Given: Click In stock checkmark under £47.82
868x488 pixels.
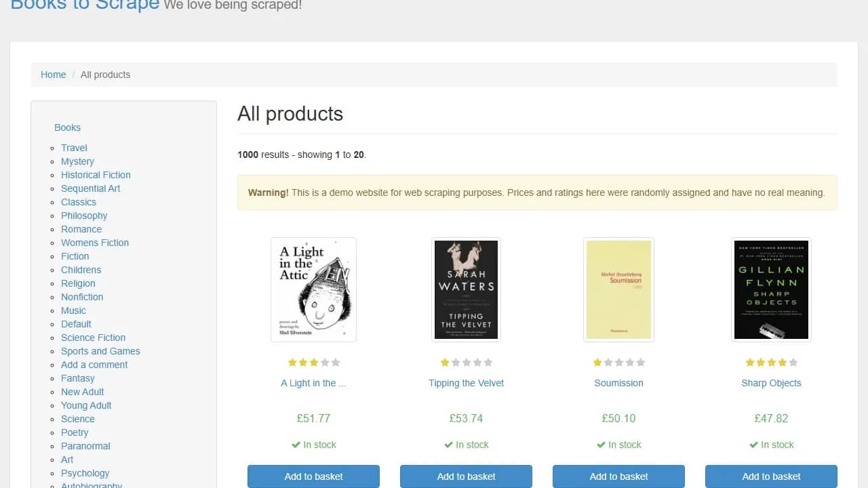Looking at the screenshot, I should [x=753, y=445].
